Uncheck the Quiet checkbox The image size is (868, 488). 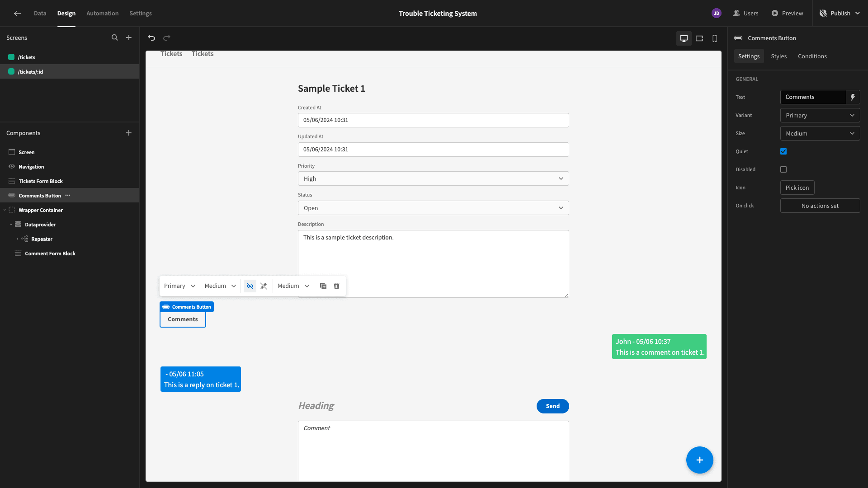point(783,151)
